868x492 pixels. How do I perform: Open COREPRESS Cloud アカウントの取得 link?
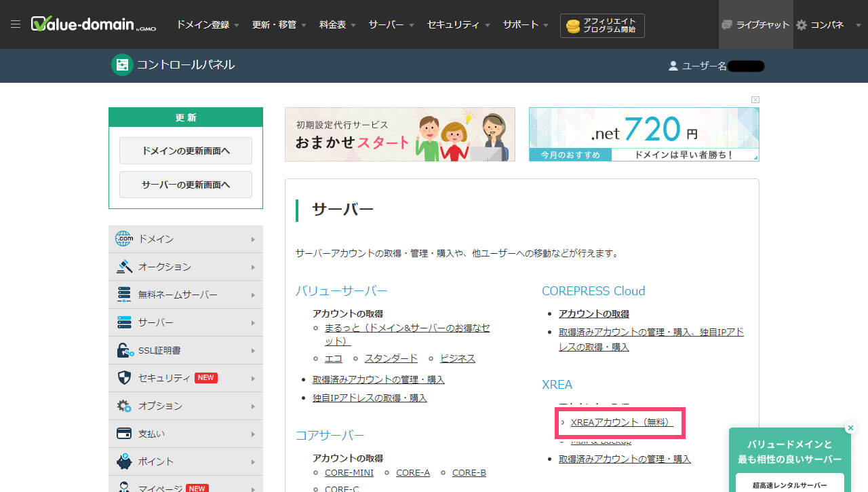pos(594,314)
